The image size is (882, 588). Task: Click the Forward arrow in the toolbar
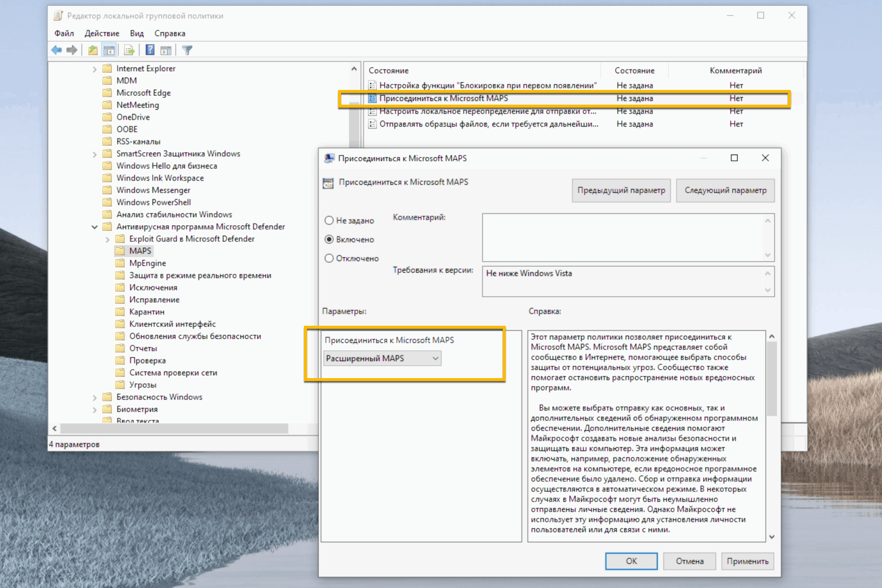coord(72,50)
